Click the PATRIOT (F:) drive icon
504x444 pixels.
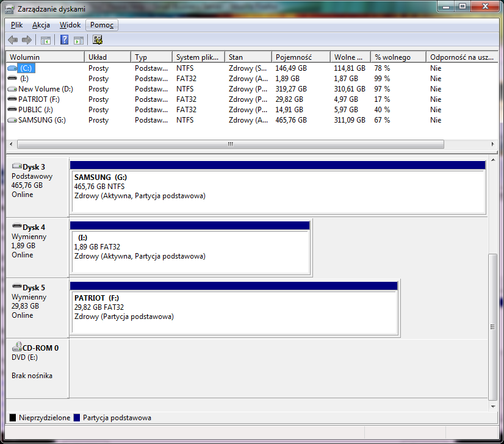(x=12, y=99)
